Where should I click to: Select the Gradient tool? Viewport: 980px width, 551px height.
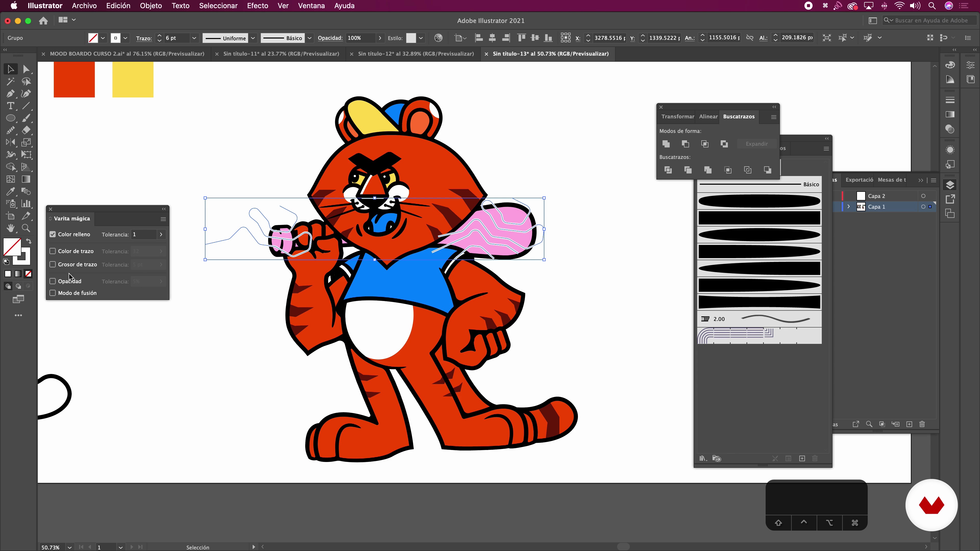[x=26, y=179]
